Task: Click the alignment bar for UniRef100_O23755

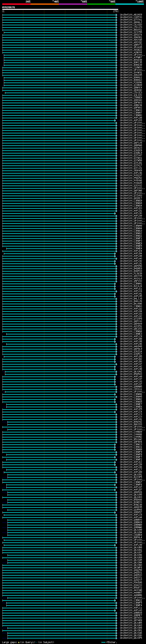Action: tap(60, 32)
